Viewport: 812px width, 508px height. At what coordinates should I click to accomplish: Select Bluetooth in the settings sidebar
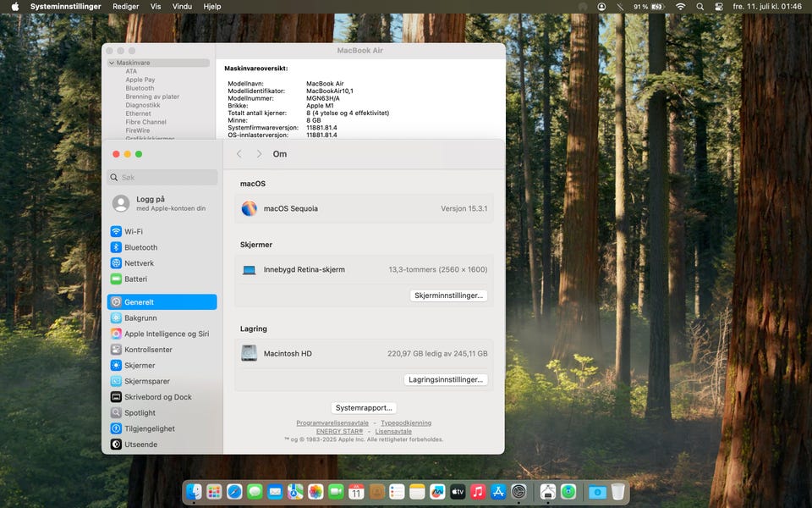click(x=140, y=248)
